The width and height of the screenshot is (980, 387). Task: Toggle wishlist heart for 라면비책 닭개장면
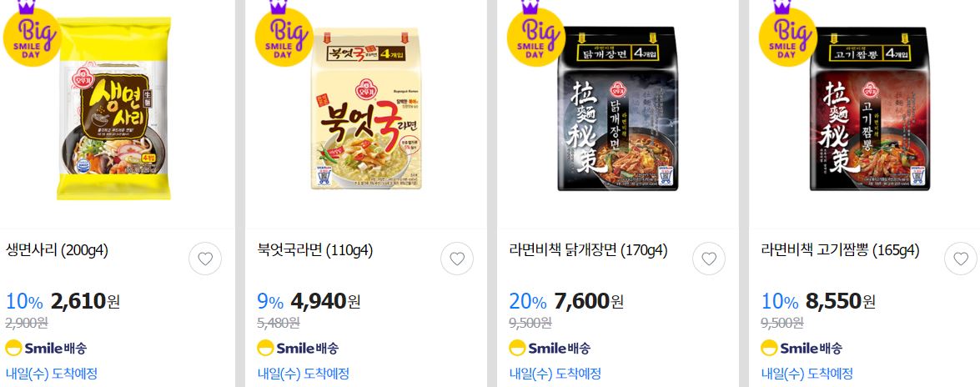point(709,259)
